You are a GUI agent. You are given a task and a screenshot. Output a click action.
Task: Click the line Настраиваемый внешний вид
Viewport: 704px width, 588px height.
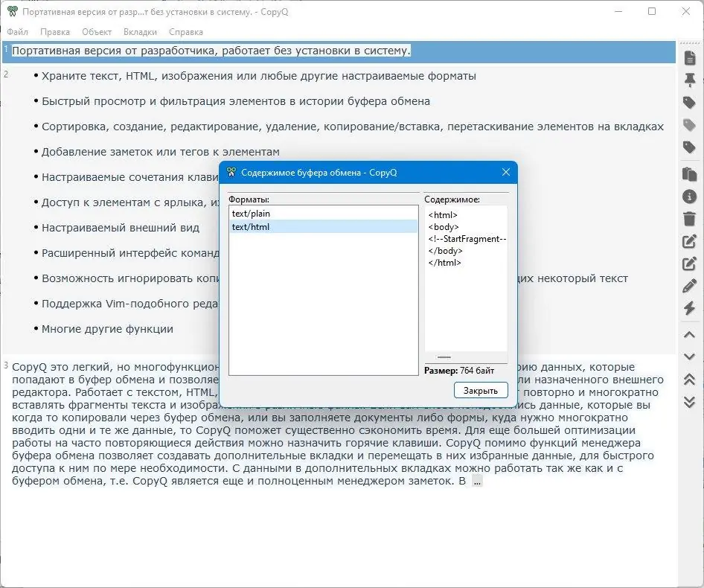(x=121, y=228)
